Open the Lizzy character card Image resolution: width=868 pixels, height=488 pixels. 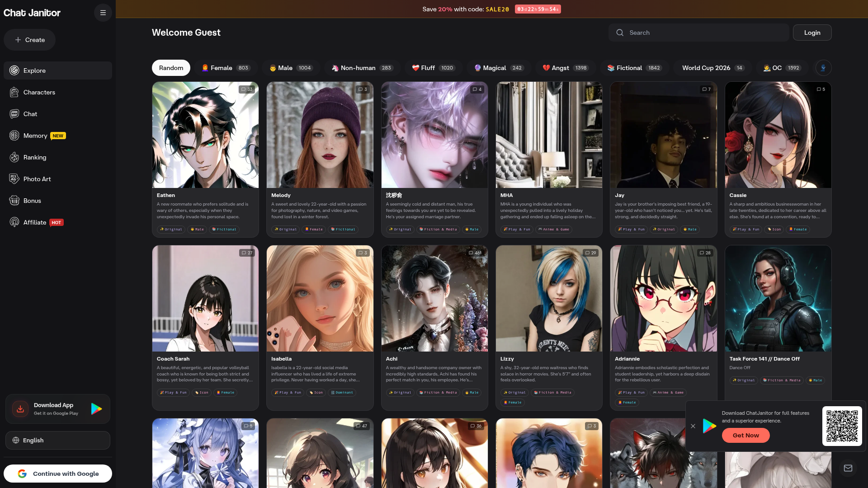coord(549,328)
